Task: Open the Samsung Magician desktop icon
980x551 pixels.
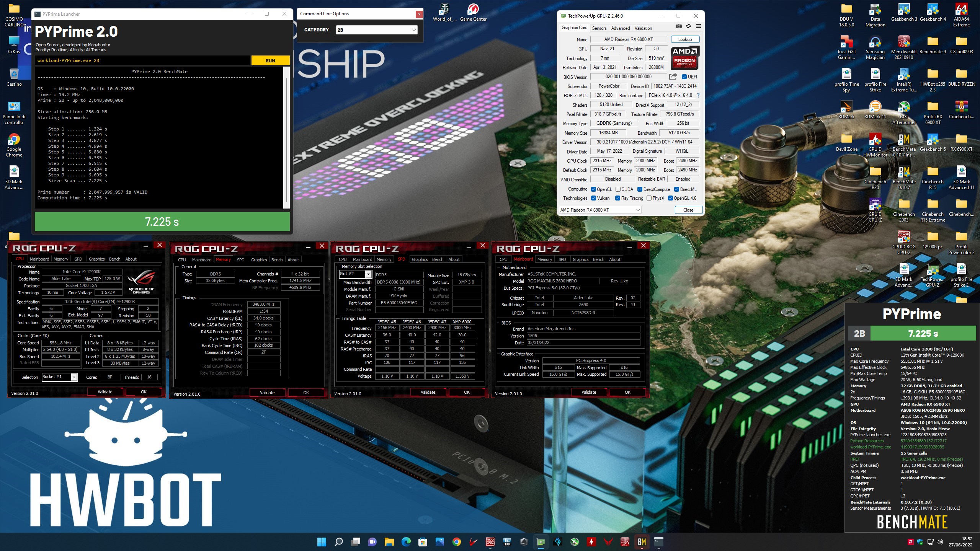Action: pos(875,48)
